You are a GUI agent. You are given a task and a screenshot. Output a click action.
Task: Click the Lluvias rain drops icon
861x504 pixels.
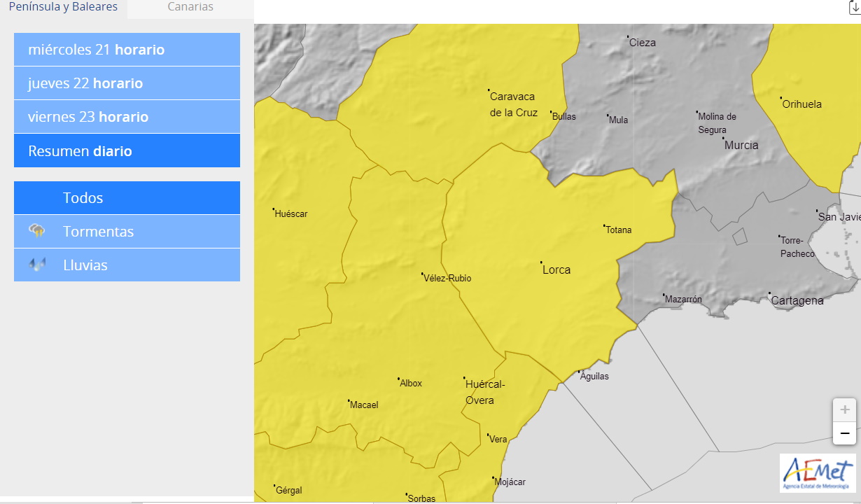pyautogui.click(x=37, y=265)
